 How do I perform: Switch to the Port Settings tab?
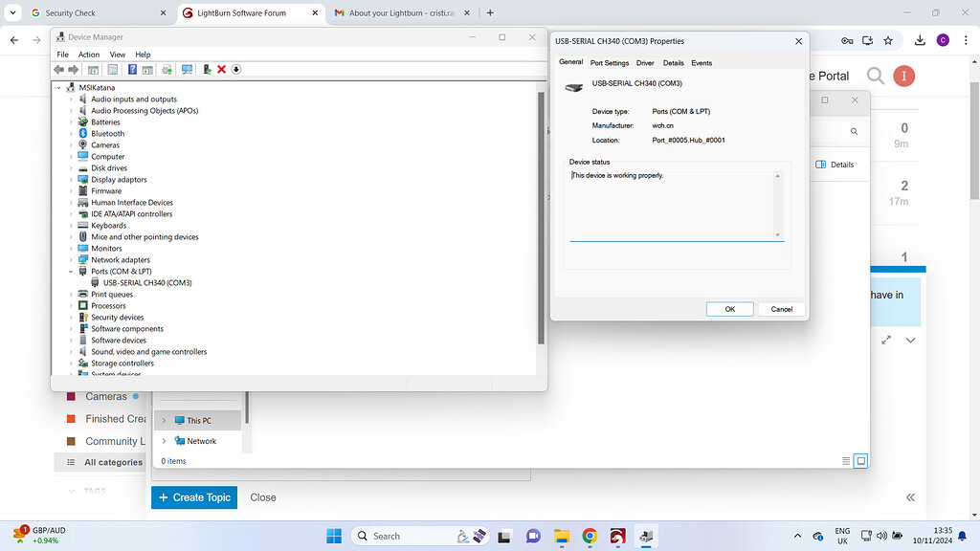[610, 62]
